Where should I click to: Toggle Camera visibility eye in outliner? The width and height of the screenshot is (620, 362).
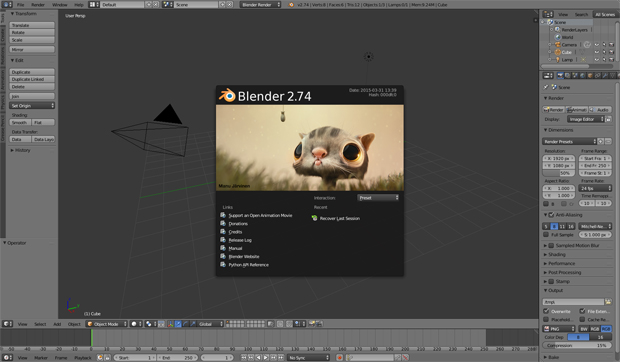pos(597,45)
